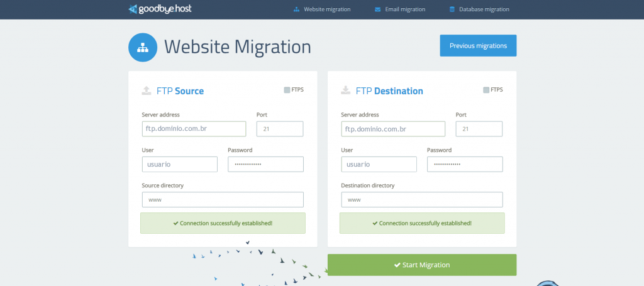Viewport: 644px width, 286px height.
Task: Click the Source connection established message
Action: tap(223, 223)
